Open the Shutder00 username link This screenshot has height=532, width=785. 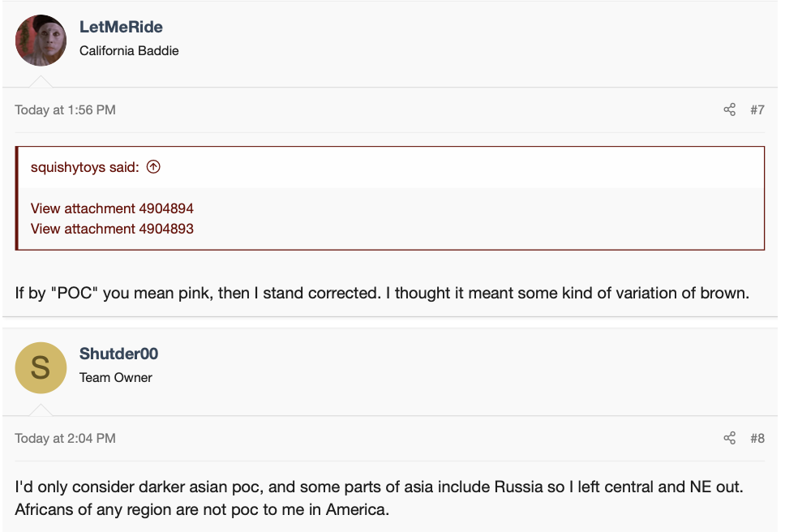(118, 354)
